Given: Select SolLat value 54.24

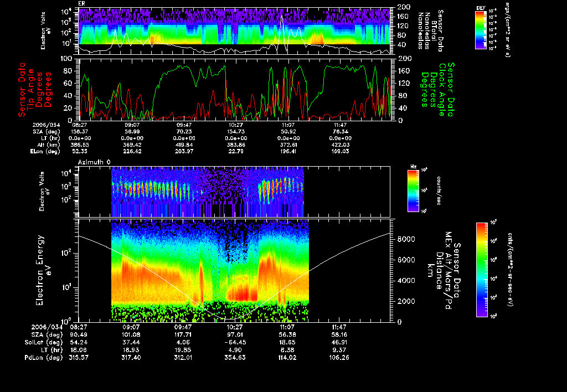Looking at the screenshot, I should coord(78,343).
